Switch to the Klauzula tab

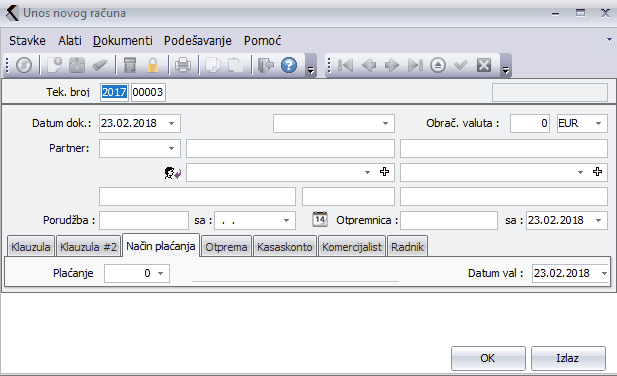pos(31,247)
